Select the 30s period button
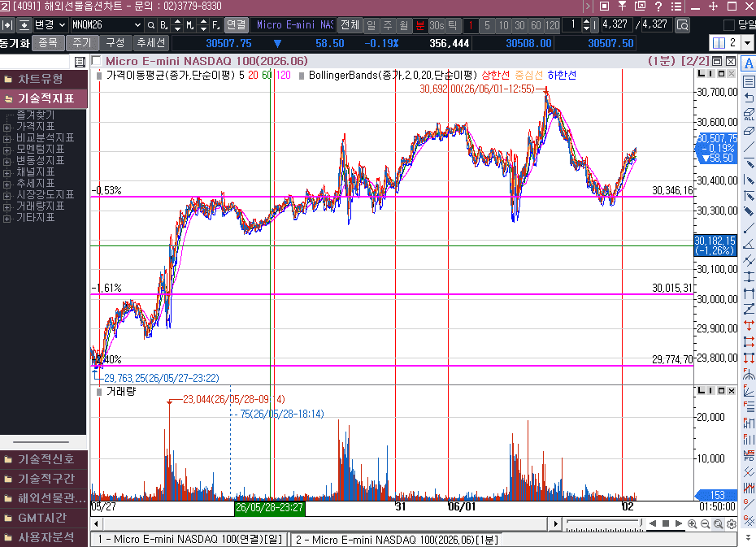Image resolution: width=756 pixels, height=547 pixels. pyautogui.click(x=437, y=25)
